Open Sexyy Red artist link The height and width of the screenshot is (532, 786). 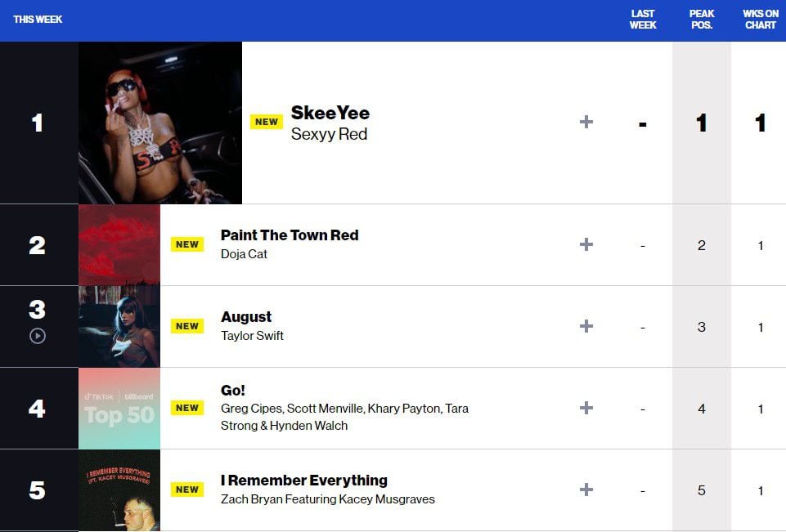click(329, 134)
